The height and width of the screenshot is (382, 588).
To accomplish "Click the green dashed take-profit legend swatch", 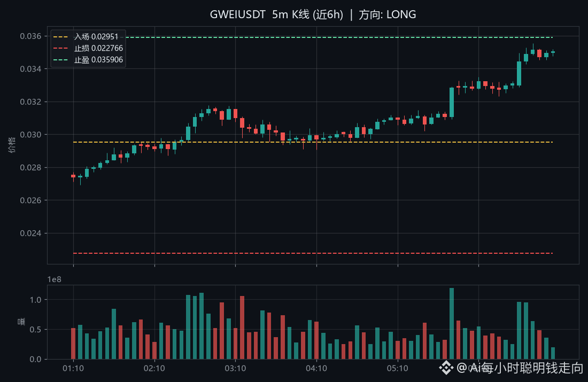I will point(60,60).
